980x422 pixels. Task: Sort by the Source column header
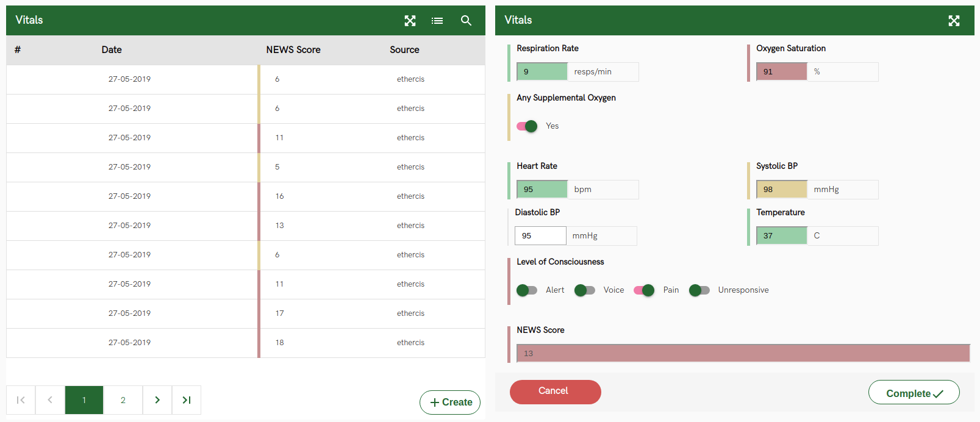click(405, 50)
